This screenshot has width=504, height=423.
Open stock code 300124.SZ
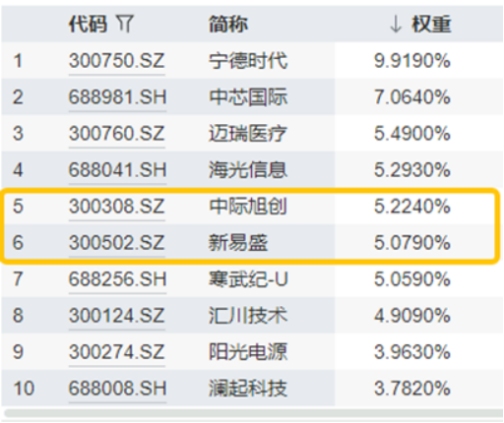(x=116, y=316)
